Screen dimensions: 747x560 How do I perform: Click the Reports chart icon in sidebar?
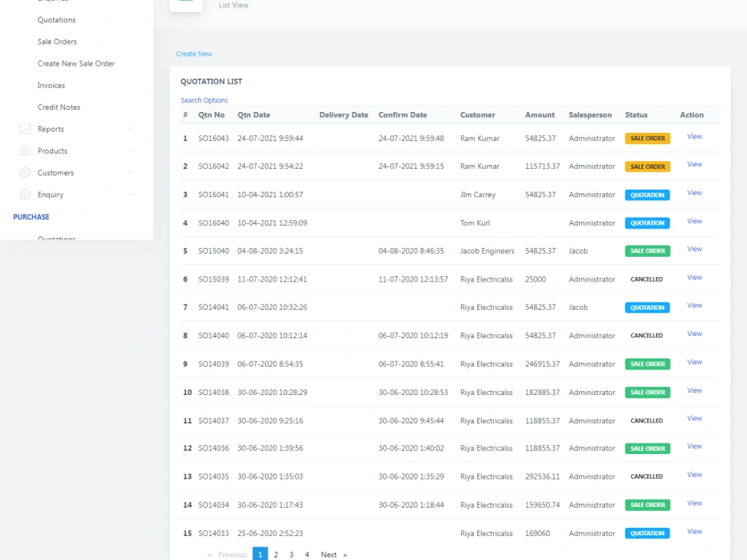(25, 129)
